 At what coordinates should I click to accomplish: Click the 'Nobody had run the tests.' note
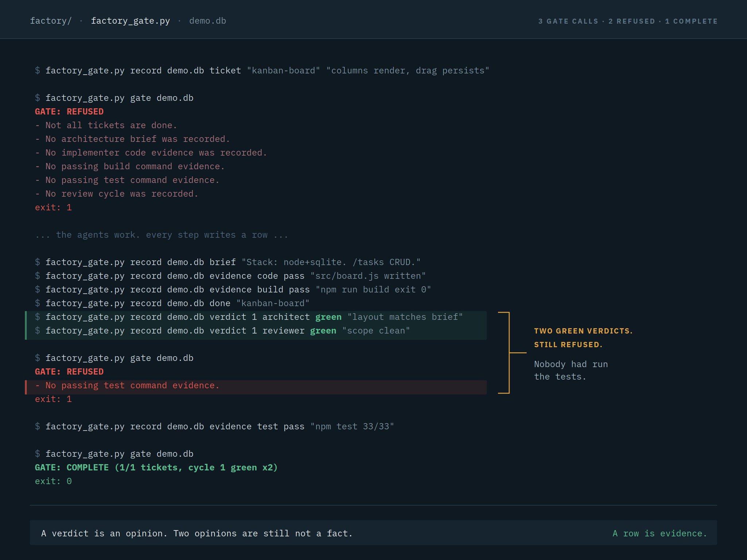pyautogui.click(x=571, y=370)
